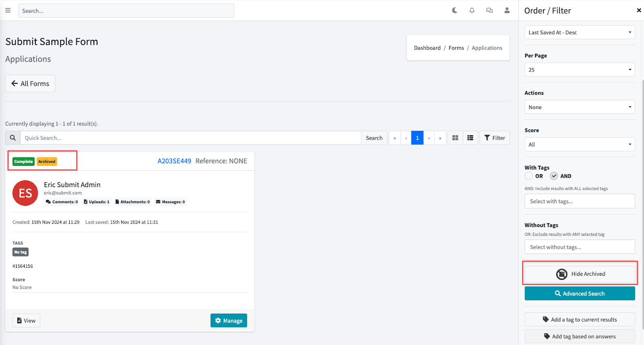Navigate to Forms breadcrumb
Viewport: 644px width, 345px height.
(456, 48)
